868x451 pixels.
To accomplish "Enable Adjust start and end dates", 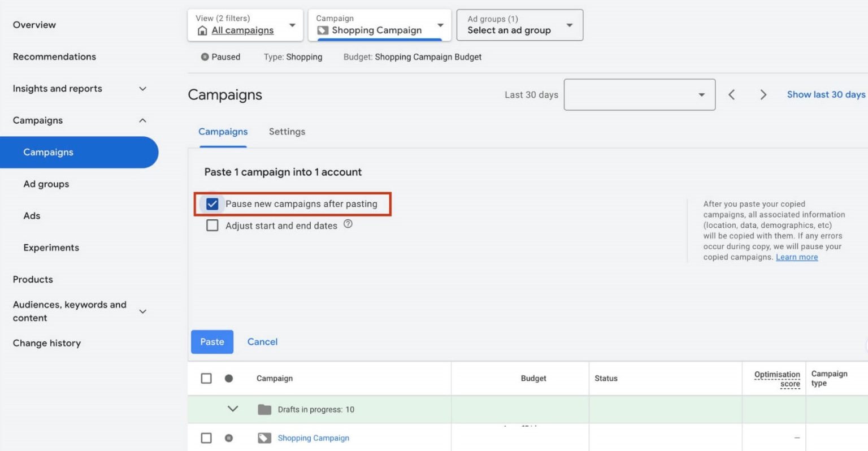I will click(x=212, y=225).
